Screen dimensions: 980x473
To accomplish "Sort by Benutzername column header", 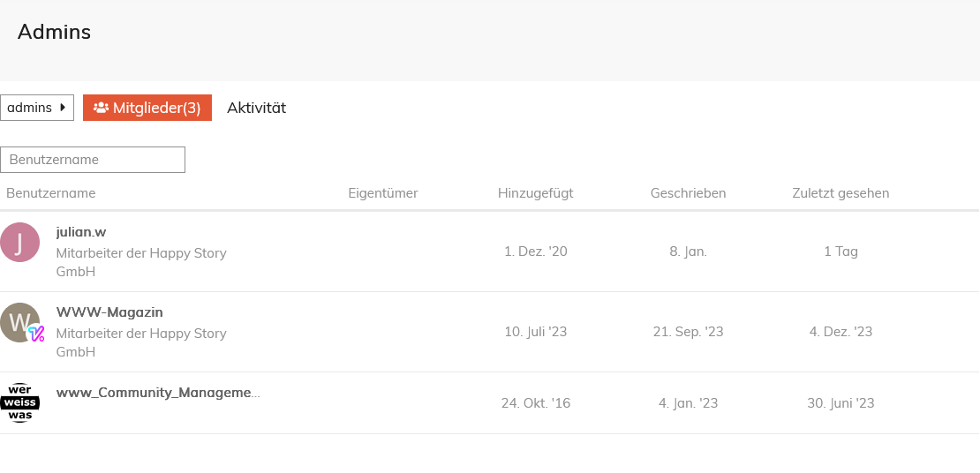I will (50, 193).
